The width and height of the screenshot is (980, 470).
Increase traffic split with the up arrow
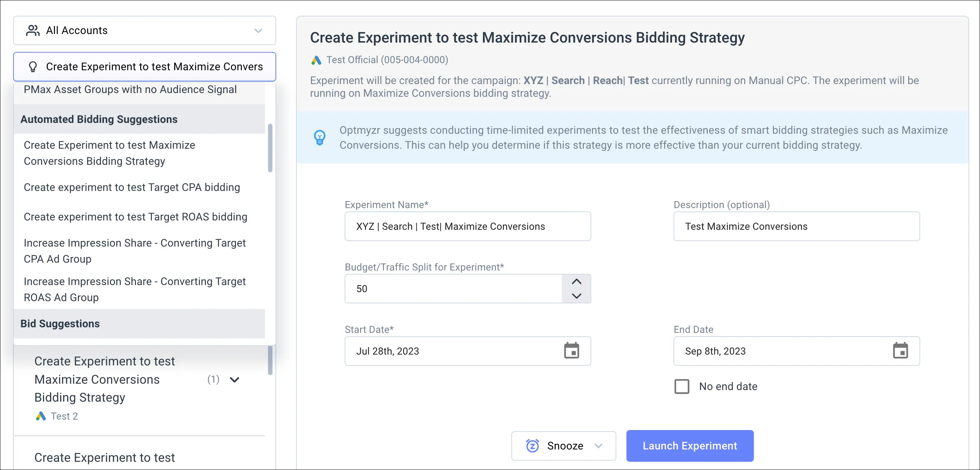576,282
